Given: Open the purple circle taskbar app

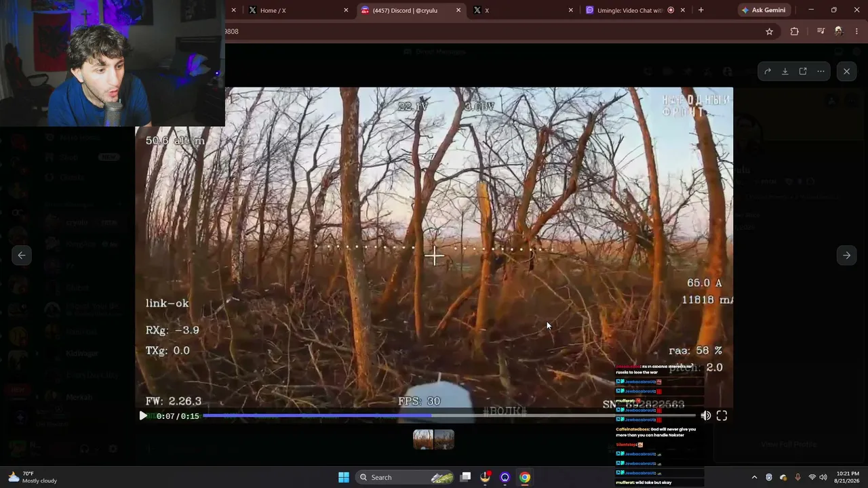Looking at the screenshot, I should pyautogui.click(x=505, y=477).
